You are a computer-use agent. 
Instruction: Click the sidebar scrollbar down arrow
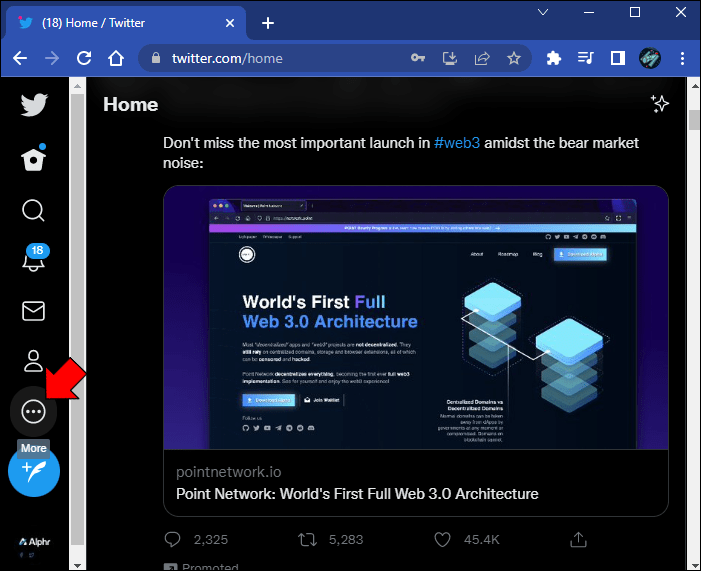(77, 566)
